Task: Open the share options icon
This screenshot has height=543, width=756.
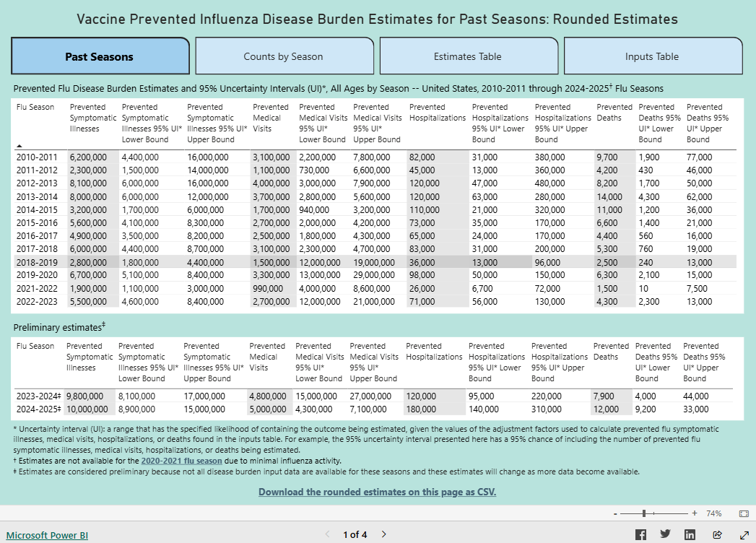Action: (716, 534)
